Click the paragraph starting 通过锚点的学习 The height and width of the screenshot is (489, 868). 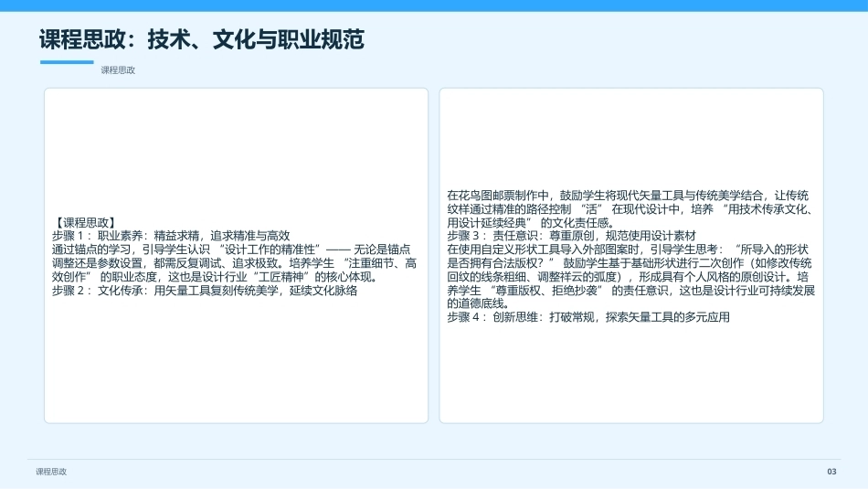pos(234,263)
